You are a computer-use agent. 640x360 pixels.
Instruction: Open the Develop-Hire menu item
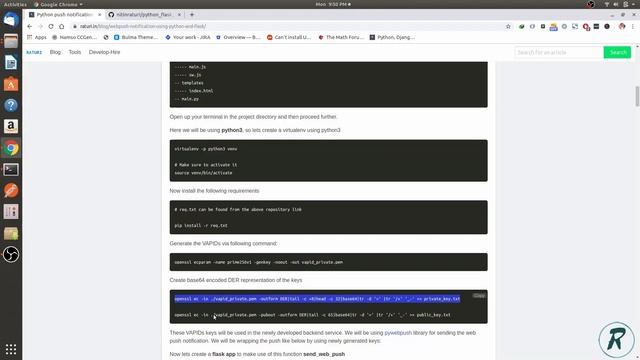point(104,52)
